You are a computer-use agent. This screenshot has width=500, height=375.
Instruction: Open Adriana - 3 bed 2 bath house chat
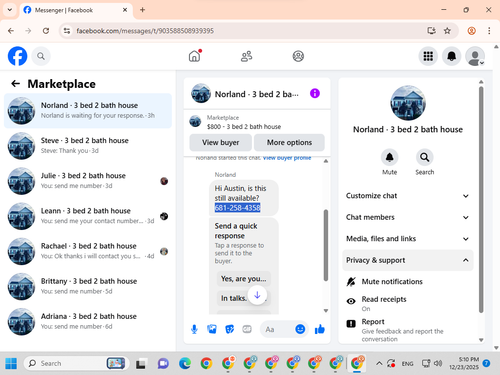pyautogui.click(x=88, y=321)
